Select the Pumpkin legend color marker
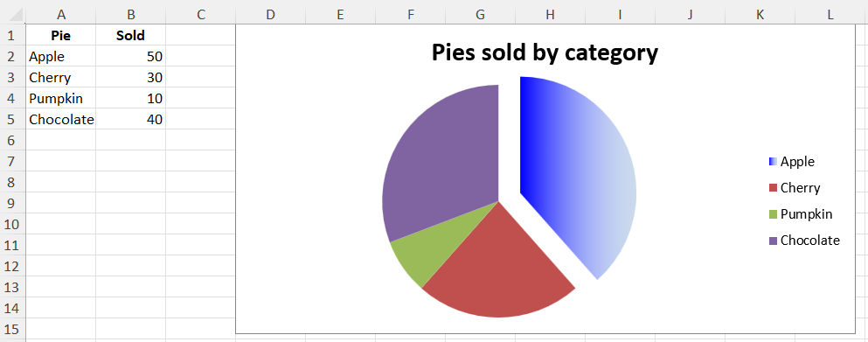The image size is (868, 342). click(774, 214)
